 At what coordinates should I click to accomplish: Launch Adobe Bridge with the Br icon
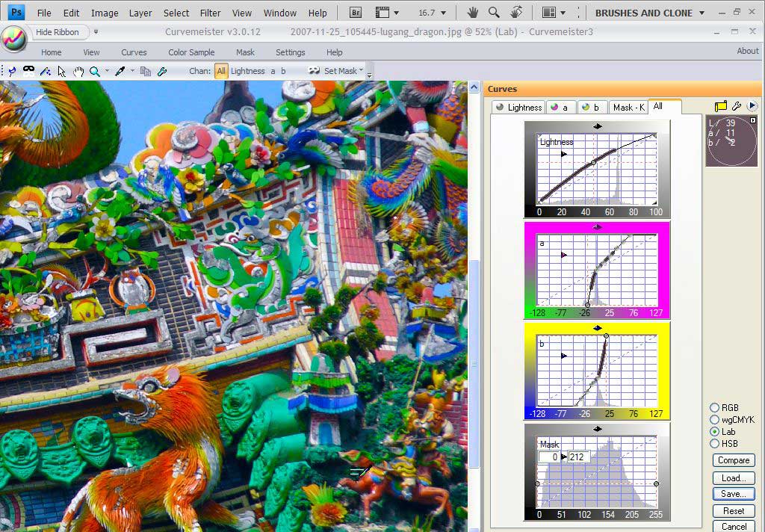click(356, 13)
